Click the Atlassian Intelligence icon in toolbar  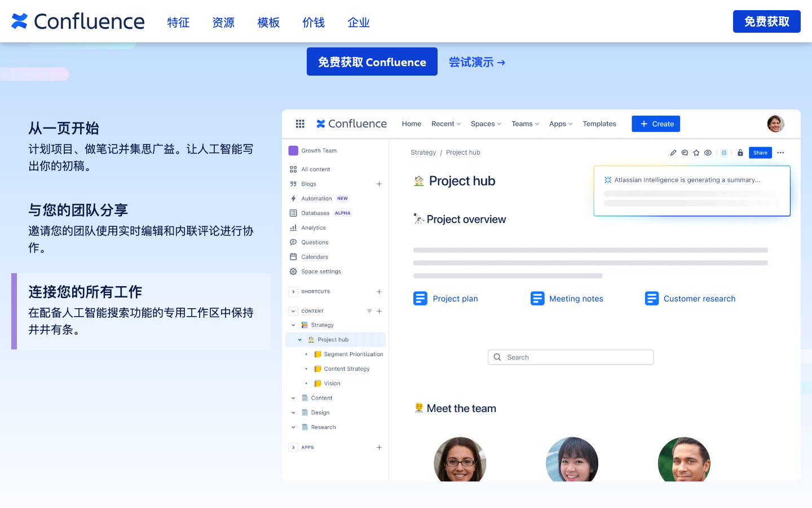click(724, 153)
